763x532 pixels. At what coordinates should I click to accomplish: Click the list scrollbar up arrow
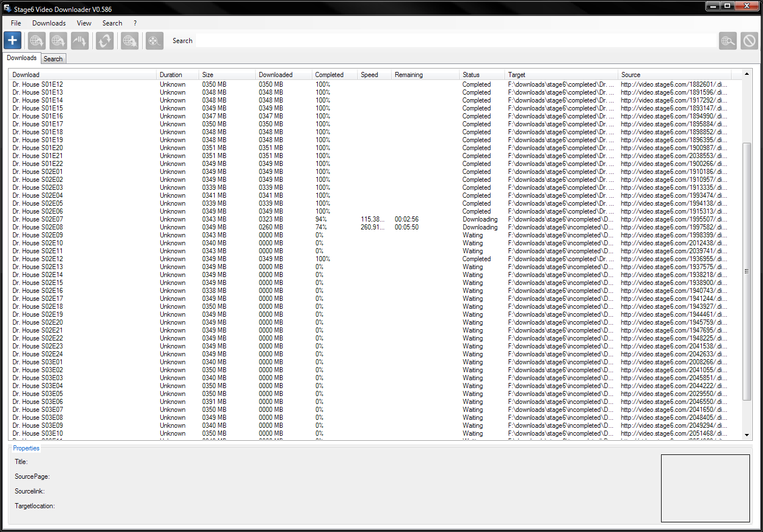tap(747, 74)
